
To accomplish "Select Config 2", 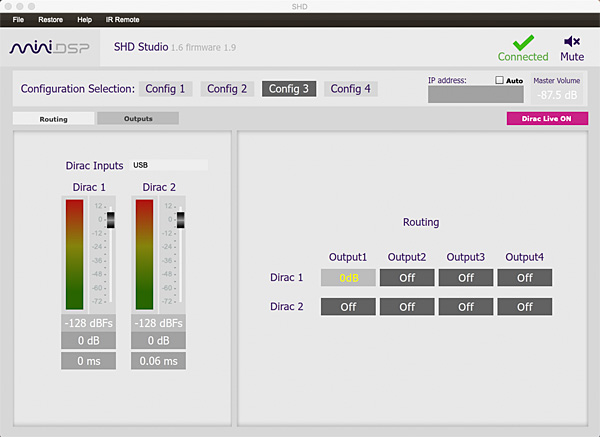I will 227,89.
